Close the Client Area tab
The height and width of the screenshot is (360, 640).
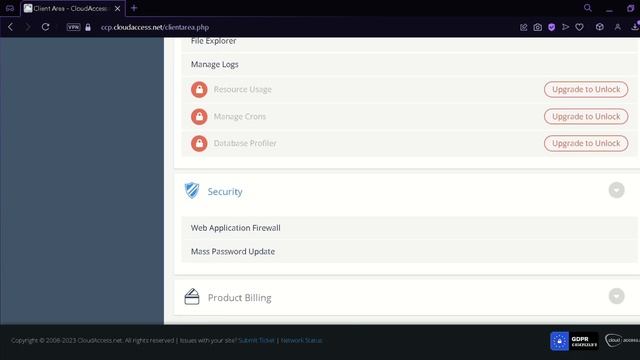(118, 8)
